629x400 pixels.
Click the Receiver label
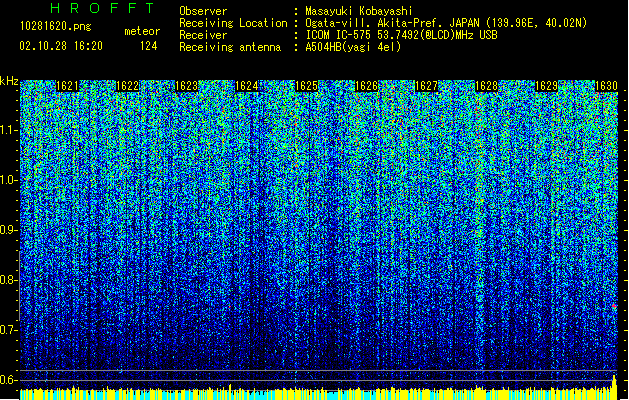(203, 35)
